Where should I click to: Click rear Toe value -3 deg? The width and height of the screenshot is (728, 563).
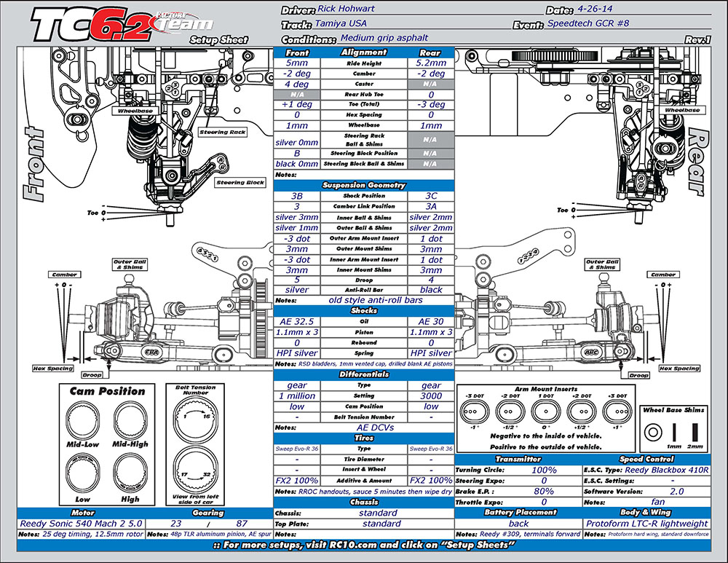tap(431, 105)
